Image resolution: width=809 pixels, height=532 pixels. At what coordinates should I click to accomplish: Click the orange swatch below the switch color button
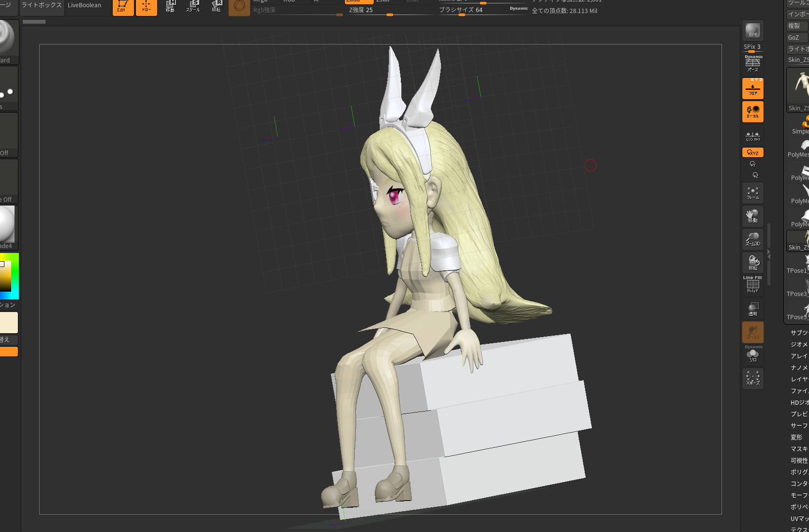click(x=9, y=352)
